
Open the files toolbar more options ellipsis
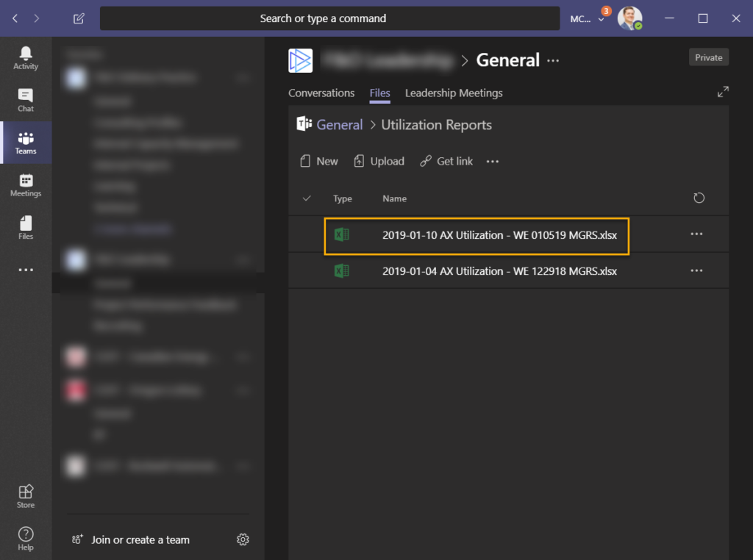(492, 162)
